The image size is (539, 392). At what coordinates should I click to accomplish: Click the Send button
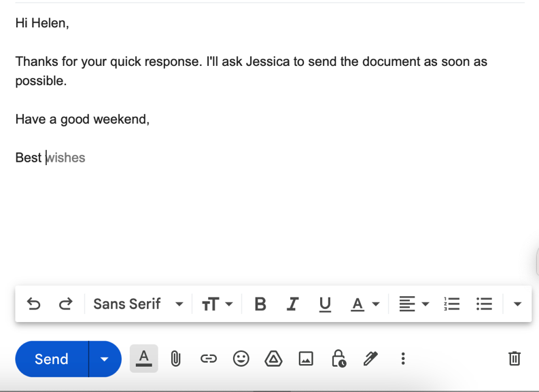52,359
